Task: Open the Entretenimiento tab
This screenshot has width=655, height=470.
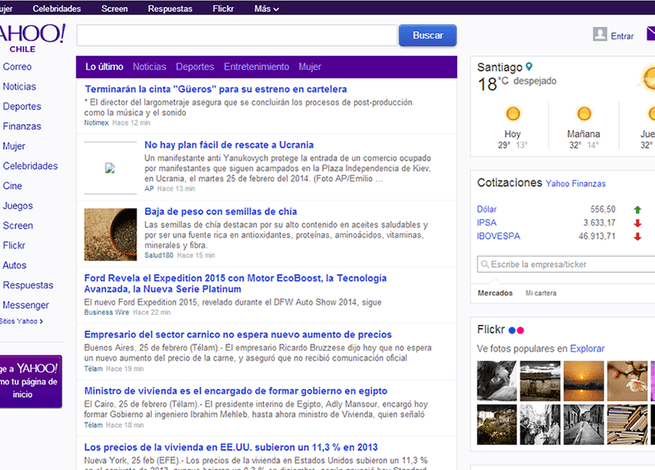Action: (256, 67)
